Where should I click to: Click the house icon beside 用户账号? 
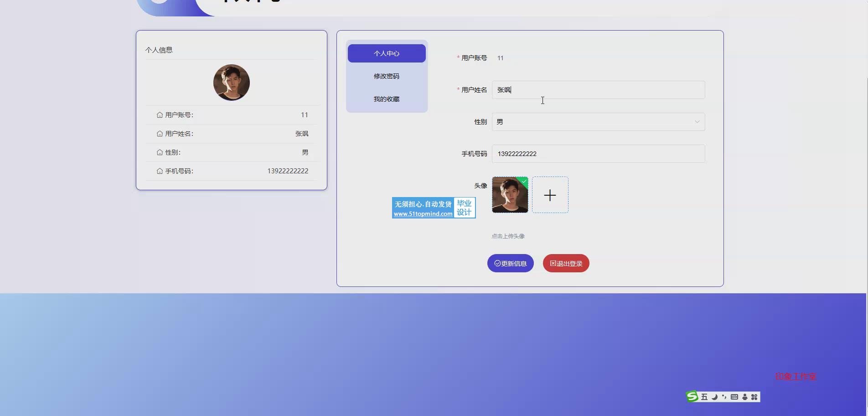click(x=160, y=115)
